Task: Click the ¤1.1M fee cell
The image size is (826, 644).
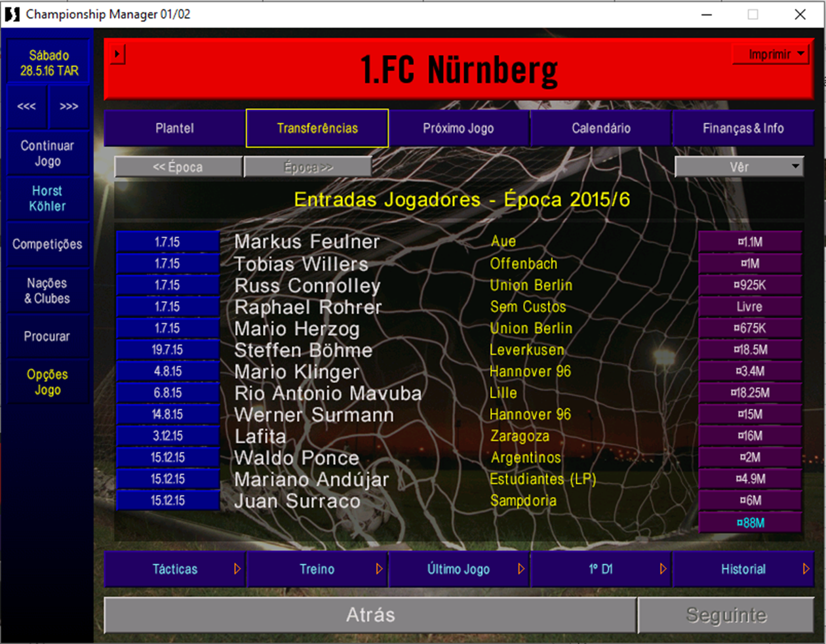Action: click(x=750, y=242)
